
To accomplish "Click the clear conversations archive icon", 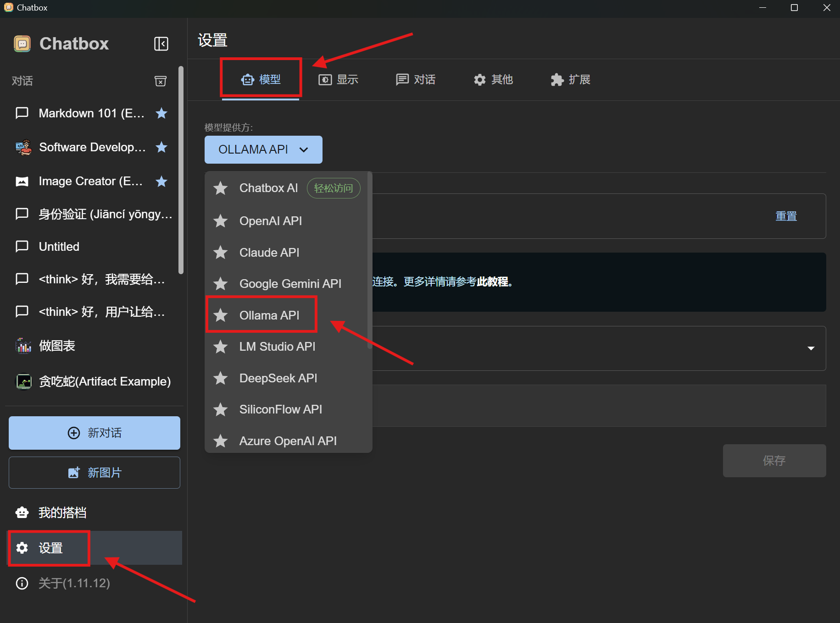I will click(161, 81).
